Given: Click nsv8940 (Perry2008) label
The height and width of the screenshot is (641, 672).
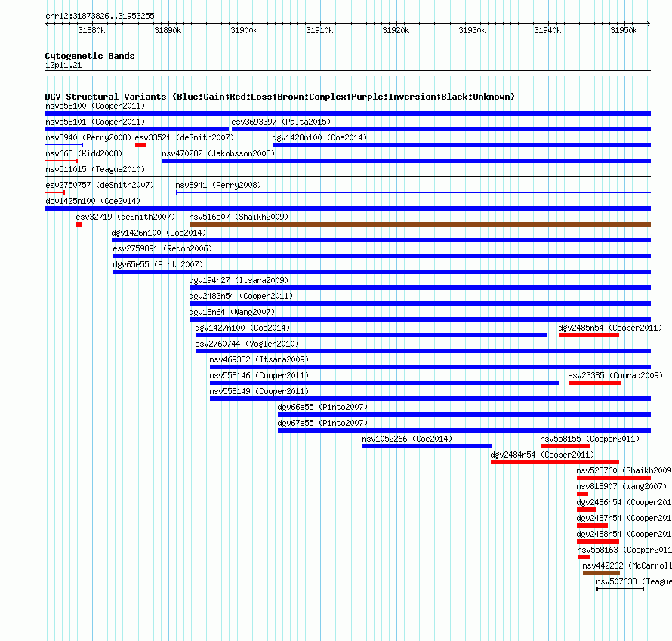Looking at the screenshot, I should tap(88, 137).
